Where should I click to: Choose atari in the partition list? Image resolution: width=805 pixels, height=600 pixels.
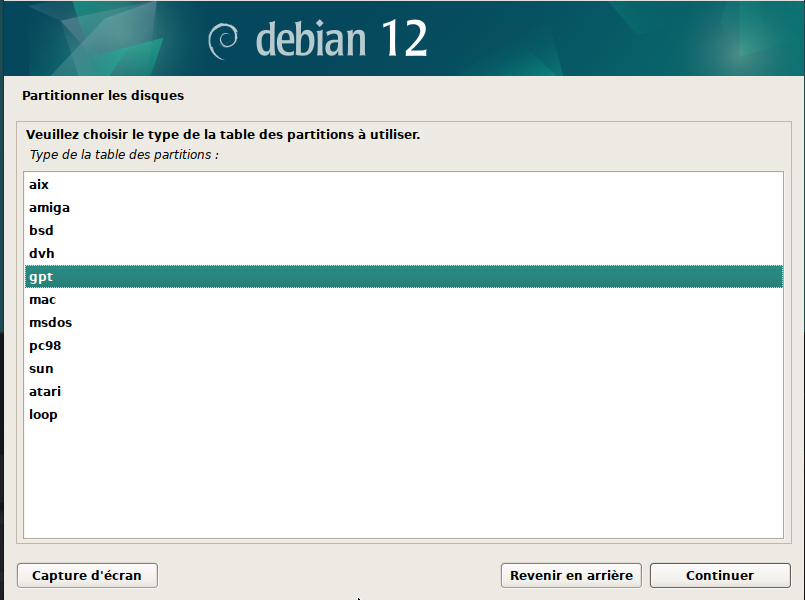click(x=404, y=392)
